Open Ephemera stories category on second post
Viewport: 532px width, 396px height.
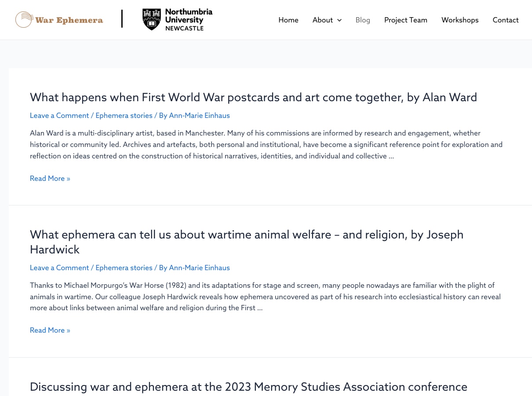point(124,268)
